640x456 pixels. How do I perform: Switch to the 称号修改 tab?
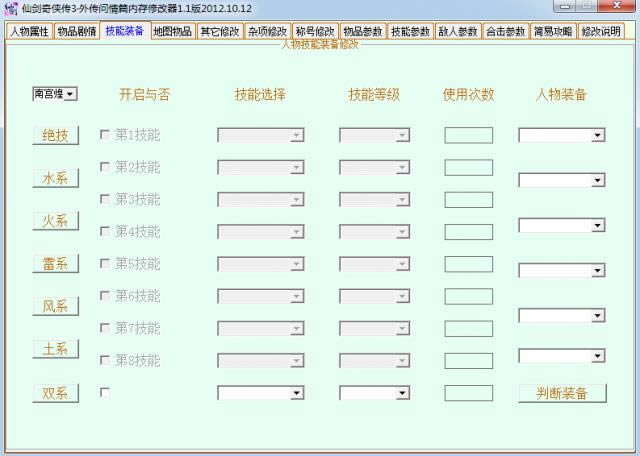point(315,31)
